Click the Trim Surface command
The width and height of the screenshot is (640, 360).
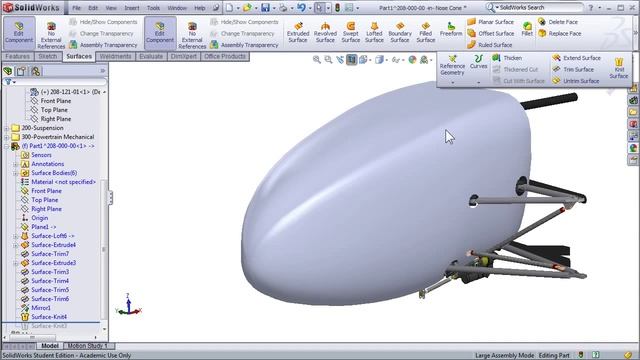tap(573, 69)
